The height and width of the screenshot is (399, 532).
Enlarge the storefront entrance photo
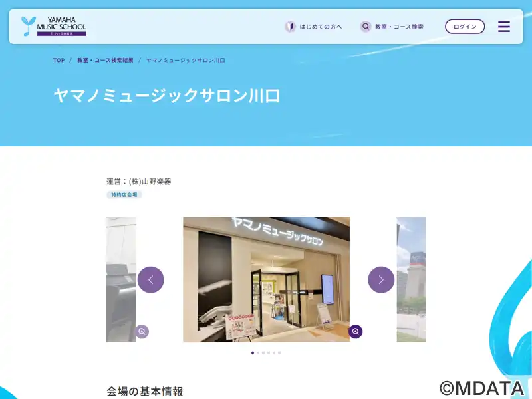[356, 331]
